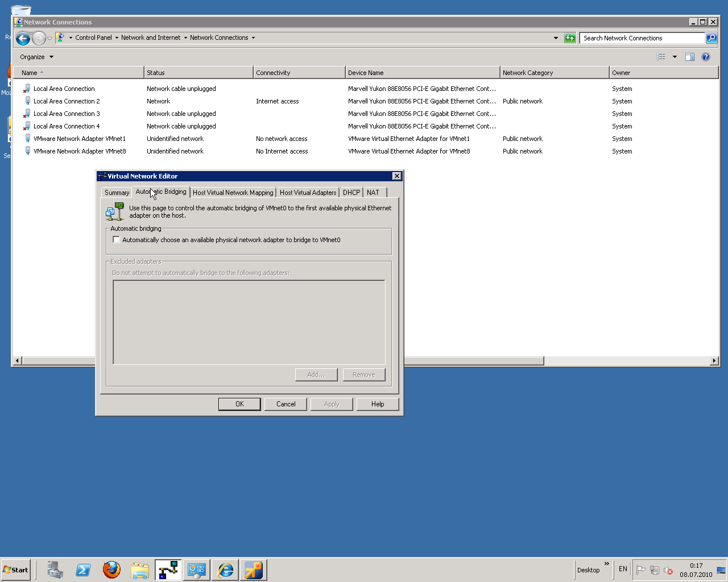
Task: Click "No Internet access" connectivity cell
Action: [282, 151]
